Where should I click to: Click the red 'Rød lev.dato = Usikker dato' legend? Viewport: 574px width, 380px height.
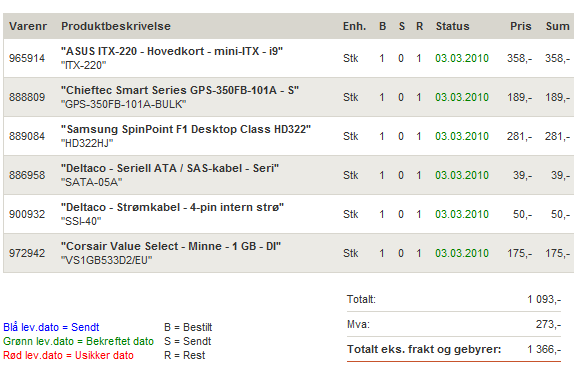click(x=68, y=355)
